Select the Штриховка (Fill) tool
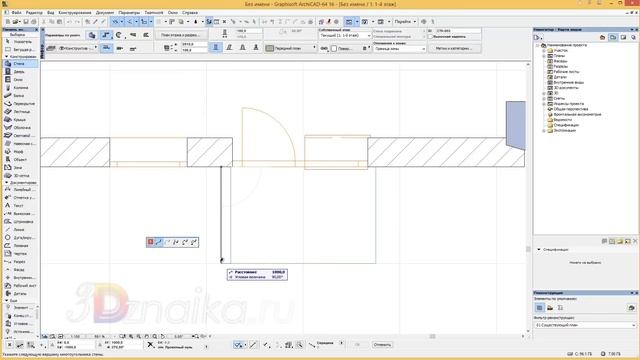640x360 pixels. [20, 222]
